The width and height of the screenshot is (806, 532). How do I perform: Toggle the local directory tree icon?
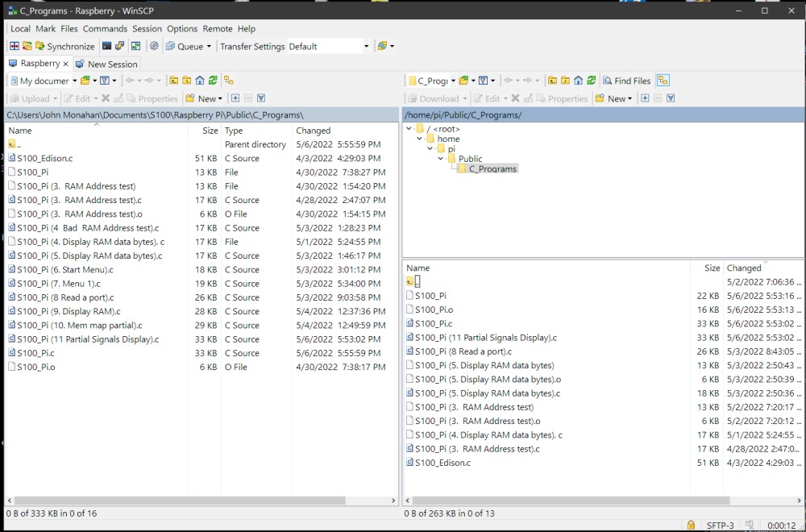tap(229, 81)
